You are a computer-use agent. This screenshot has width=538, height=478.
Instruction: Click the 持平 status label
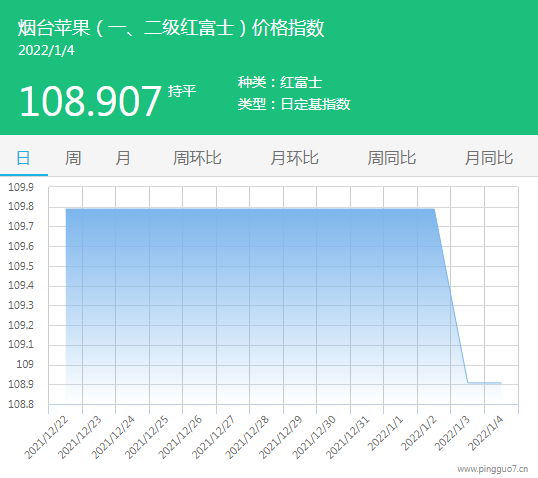[182, 91]
